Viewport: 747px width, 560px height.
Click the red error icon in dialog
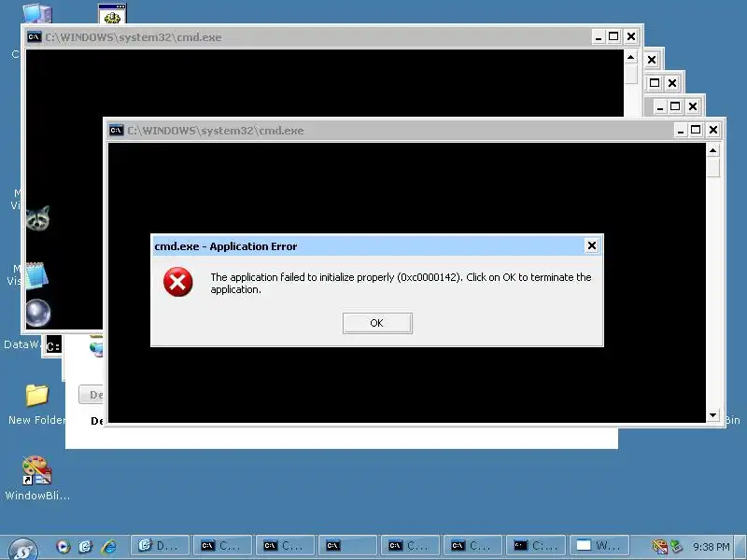click(x=177, y=282)
